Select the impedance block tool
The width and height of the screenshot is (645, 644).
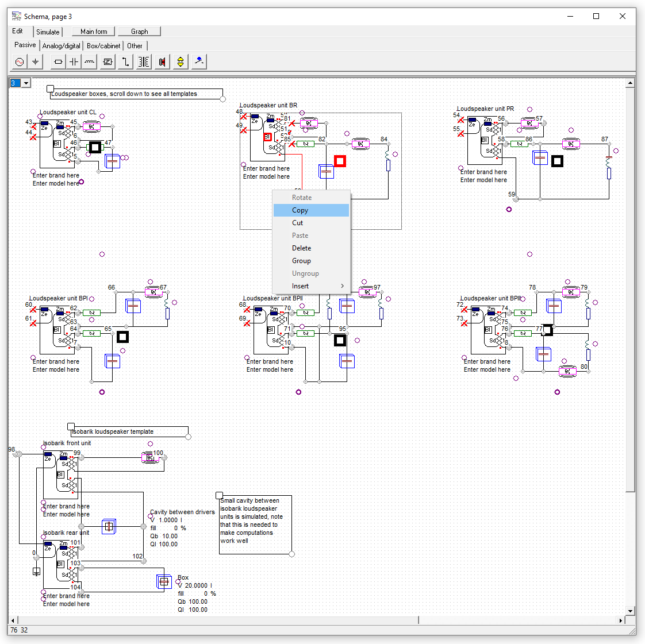tap(107, 61)
